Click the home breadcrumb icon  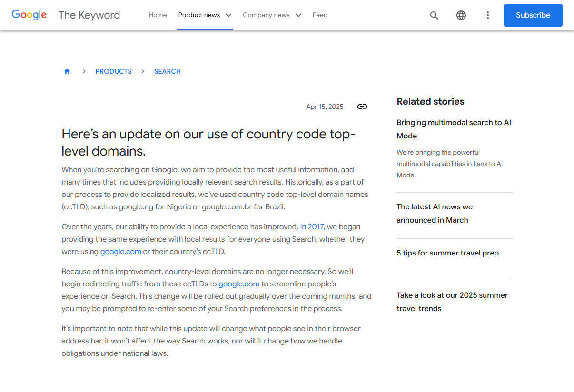(67, 71)
